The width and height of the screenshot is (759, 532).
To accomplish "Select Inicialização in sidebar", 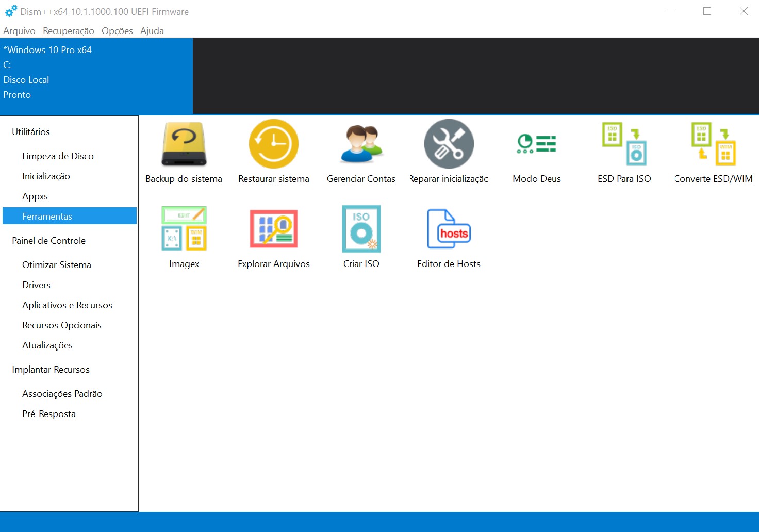I will point(70,176).
